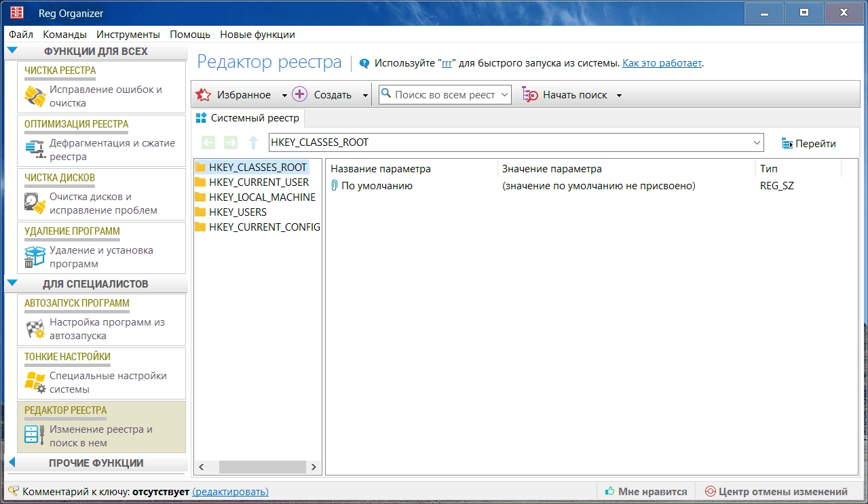The image size is (868, 504).
Task: Click the registry defragmentation icon
Action: 34,150
